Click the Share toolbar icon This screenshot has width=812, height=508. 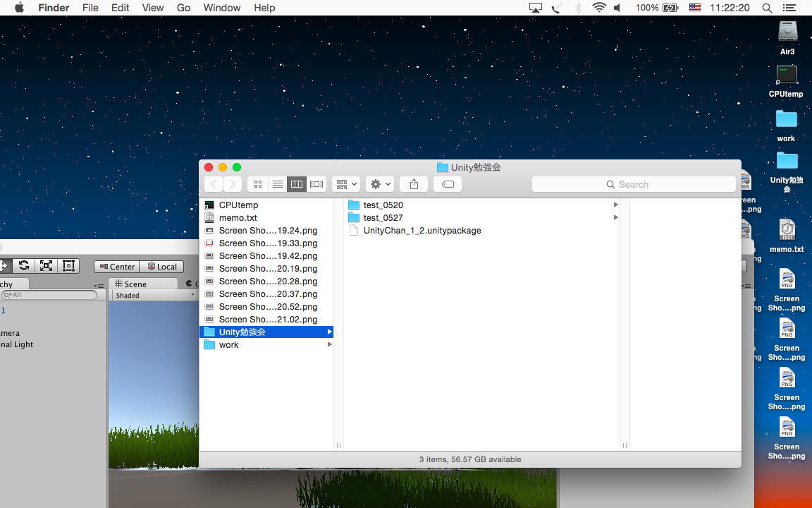click(x=414, y=184)
